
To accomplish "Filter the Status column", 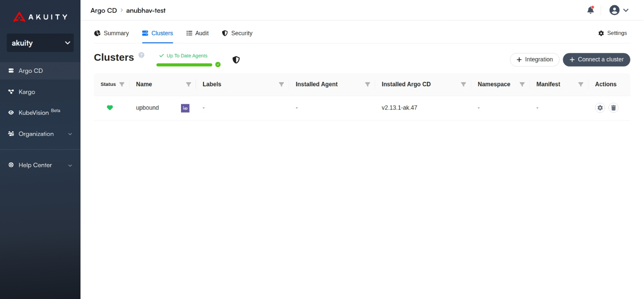I will [122, 84].
